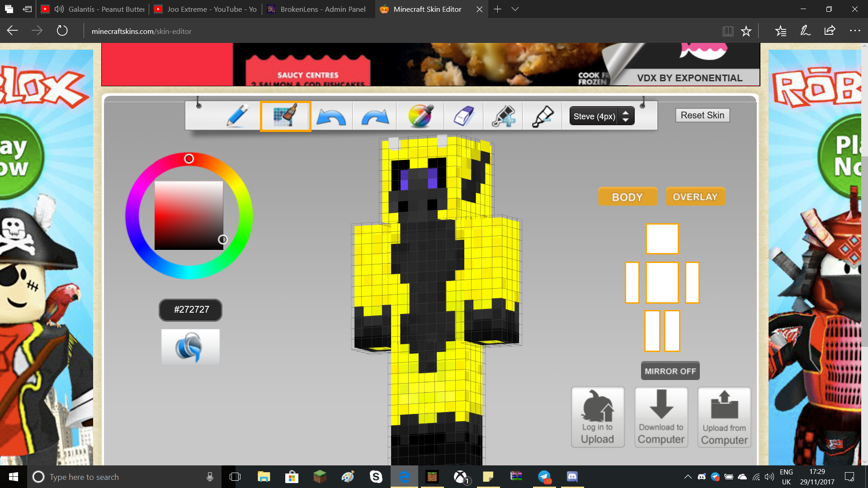This screenshot has width=868, height=488.
Task: Redo the edit with blue arrow
Action: [x=375, y=116]
